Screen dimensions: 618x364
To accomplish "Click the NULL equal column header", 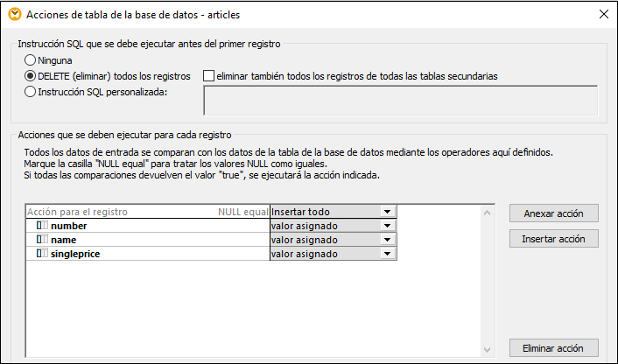I will coord(242,212).
